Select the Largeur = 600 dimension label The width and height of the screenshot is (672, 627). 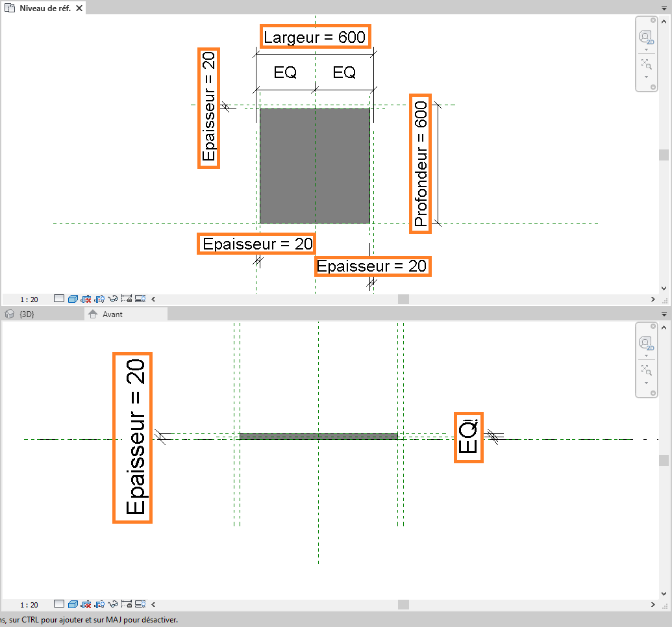315,37
